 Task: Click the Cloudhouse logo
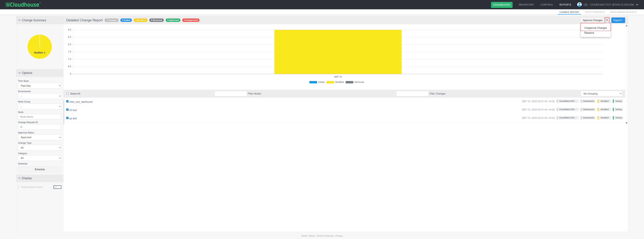click(23, 5)
